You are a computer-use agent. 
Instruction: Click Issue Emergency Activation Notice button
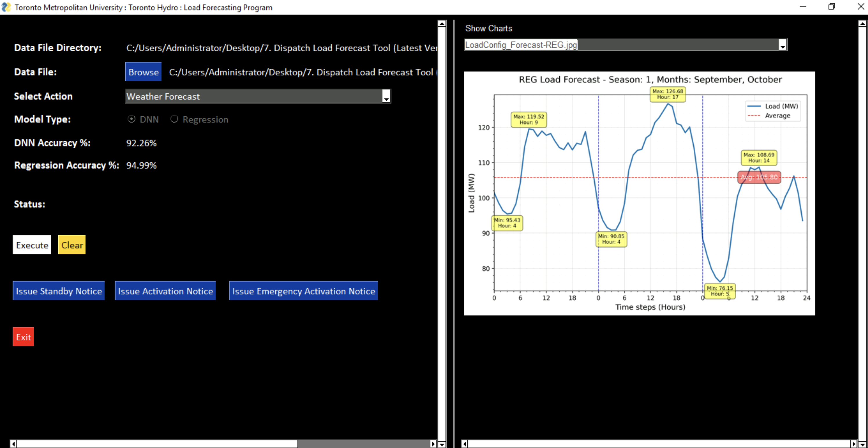click(303, 290)
